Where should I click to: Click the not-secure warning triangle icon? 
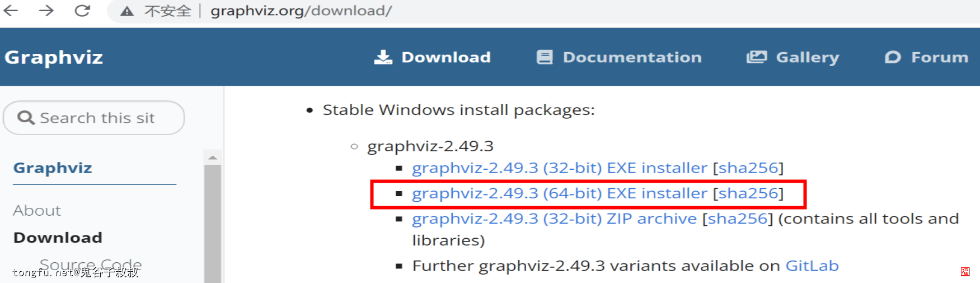tap(127, 11)
